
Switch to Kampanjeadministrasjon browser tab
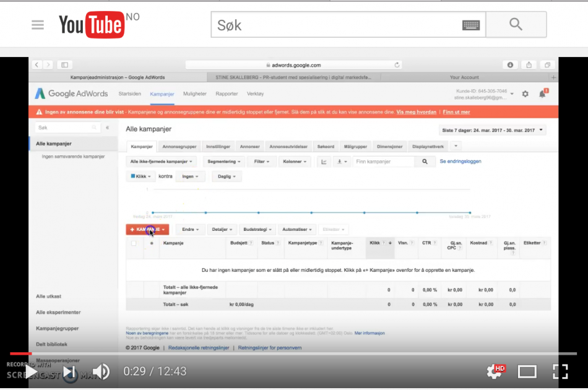[118, 77]
